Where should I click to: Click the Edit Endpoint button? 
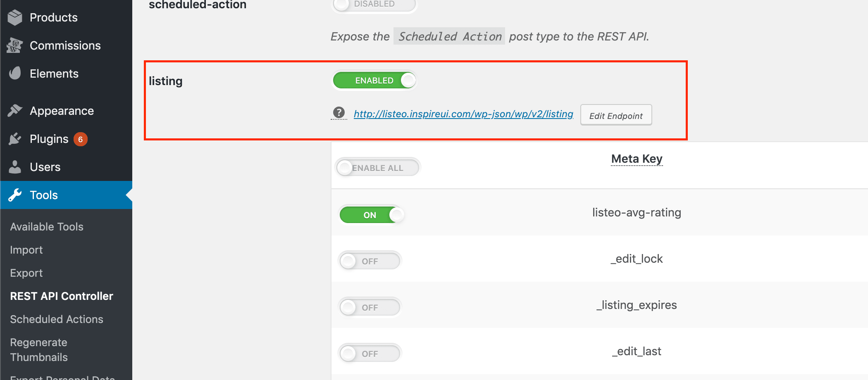[616, 115]
